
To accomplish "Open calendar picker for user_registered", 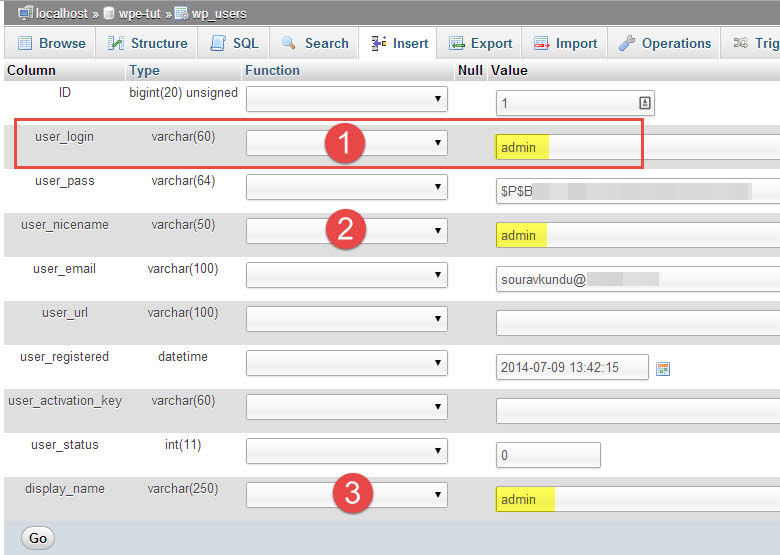I will 663,369.
